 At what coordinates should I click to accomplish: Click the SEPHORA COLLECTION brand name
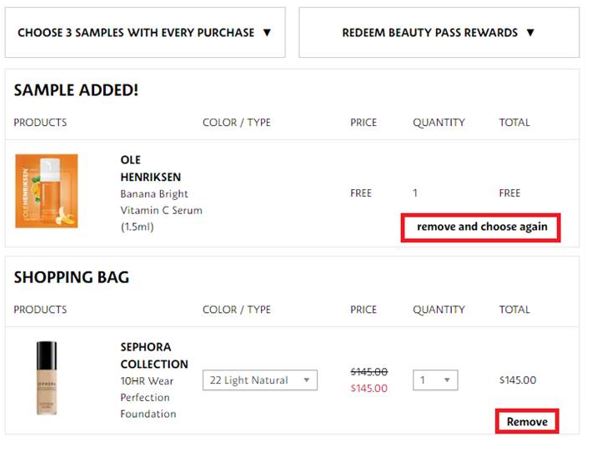pyautogui.click(x=154, y=355)
